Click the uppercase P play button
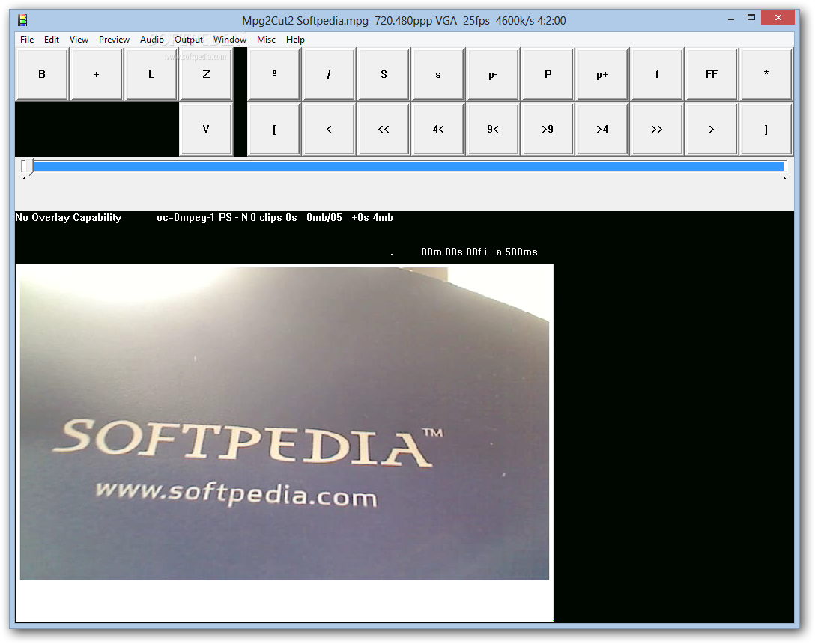The height and width of the screenshot is (644, 815). coord(548,74)
